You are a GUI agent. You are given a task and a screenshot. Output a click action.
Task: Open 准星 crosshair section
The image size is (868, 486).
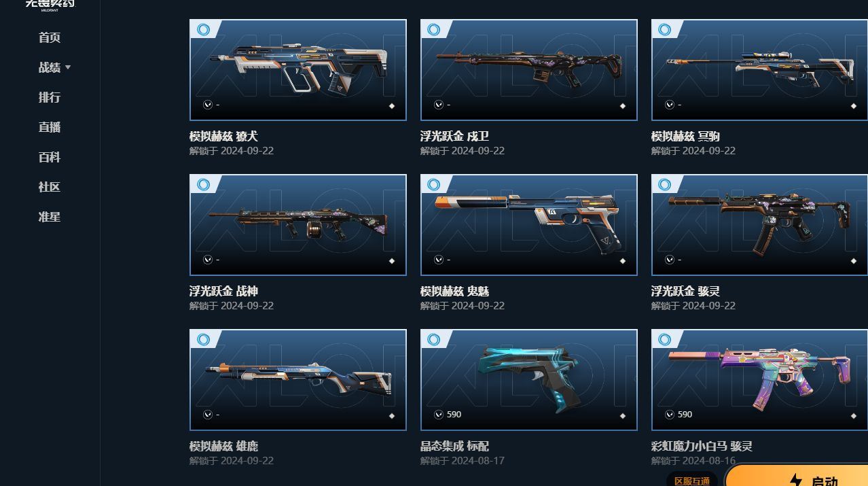coord(50,217)
